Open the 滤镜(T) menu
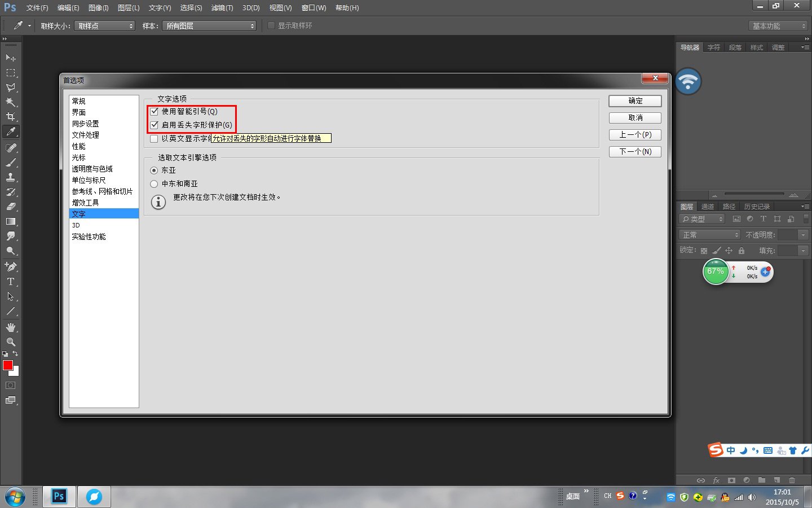The width and height of the screenshot is (812, 508). point(222,7)
